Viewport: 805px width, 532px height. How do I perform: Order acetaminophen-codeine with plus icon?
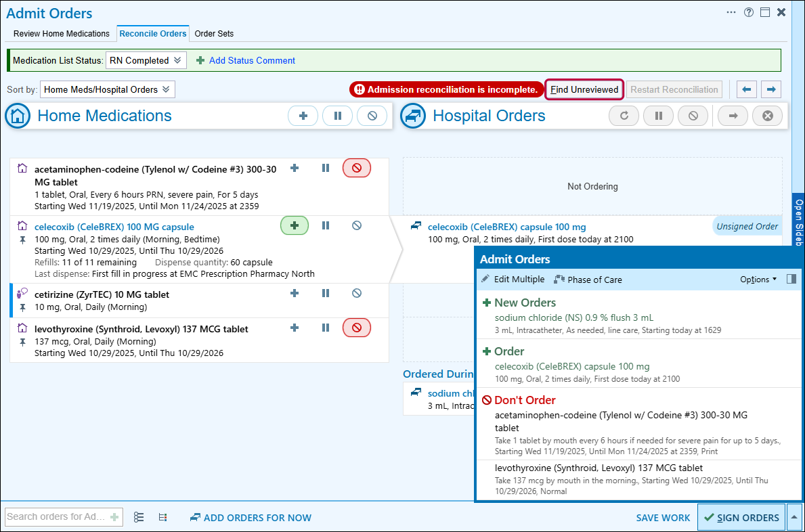pos(295,168)
